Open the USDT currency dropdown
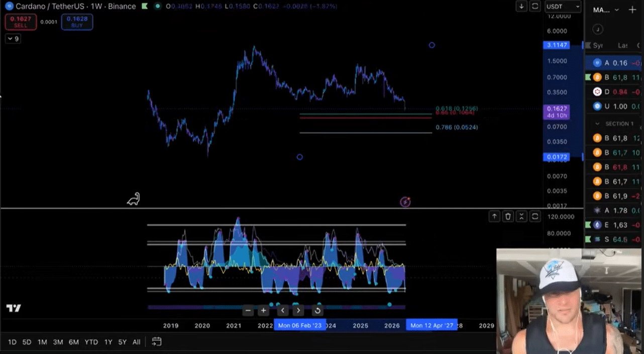Screen dimensions: 644x354 (563, 7)
